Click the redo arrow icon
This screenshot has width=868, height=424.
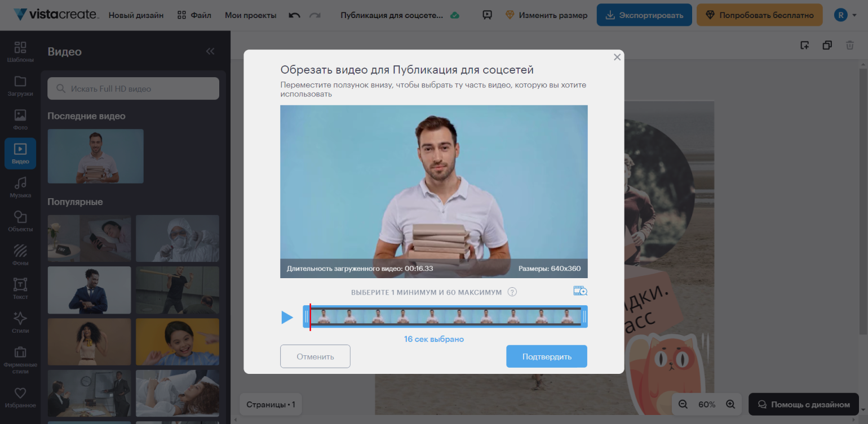pos(315,15)
